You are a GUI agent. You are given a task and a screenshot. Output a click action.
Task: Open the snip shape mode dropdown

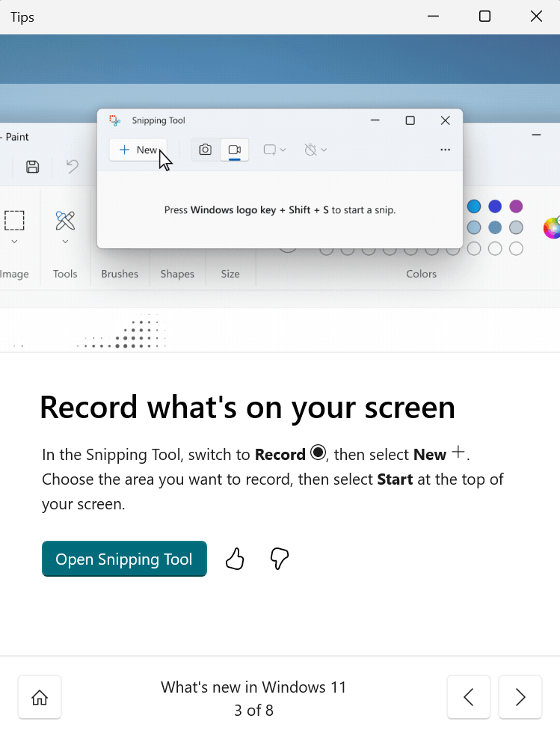tap(274, 150)
